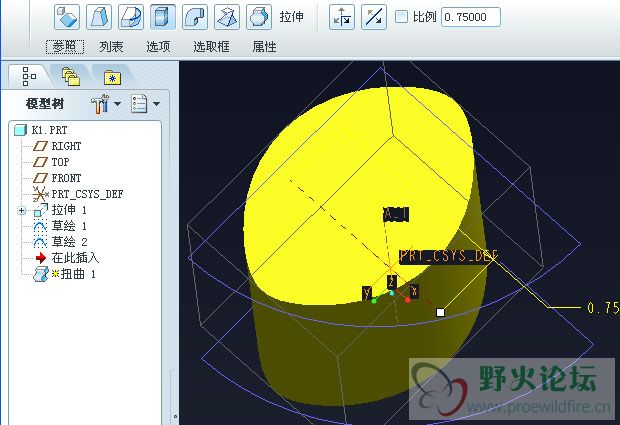Switch to the model tree navigator tab
Screen dimensions: 620x425
pyautogui.click(x=29, y=76)
